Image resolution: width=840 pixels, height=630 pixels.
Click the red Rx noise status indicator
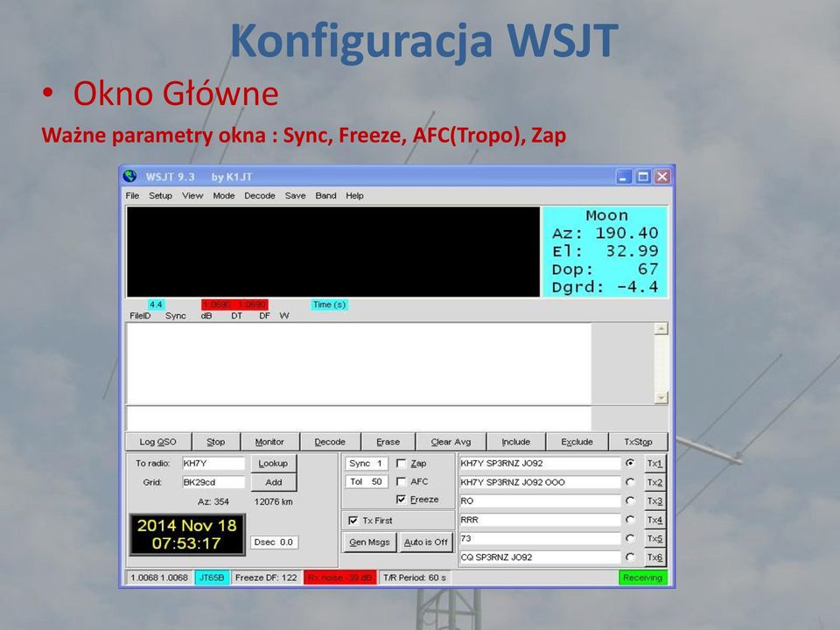click(340, 577)
